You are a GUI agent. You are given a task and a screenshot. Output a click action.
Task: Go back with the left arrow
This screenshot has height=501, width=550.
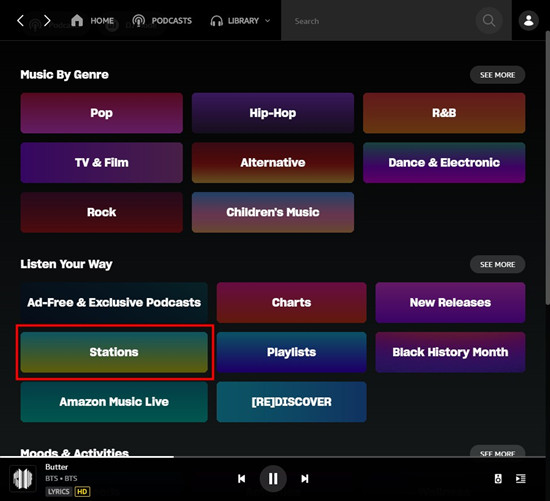click(x=20, y=21)
